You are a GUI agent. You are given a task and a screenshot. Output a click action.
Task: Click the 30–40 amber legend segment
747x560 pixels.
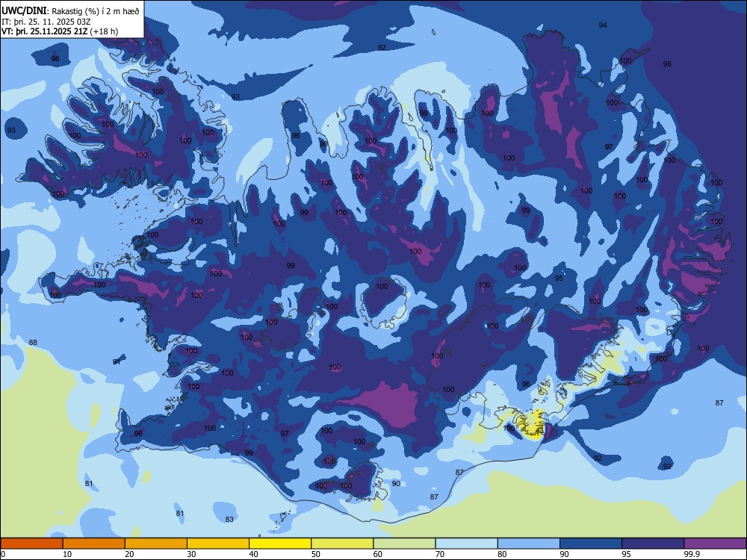click(x=218, y=544)
